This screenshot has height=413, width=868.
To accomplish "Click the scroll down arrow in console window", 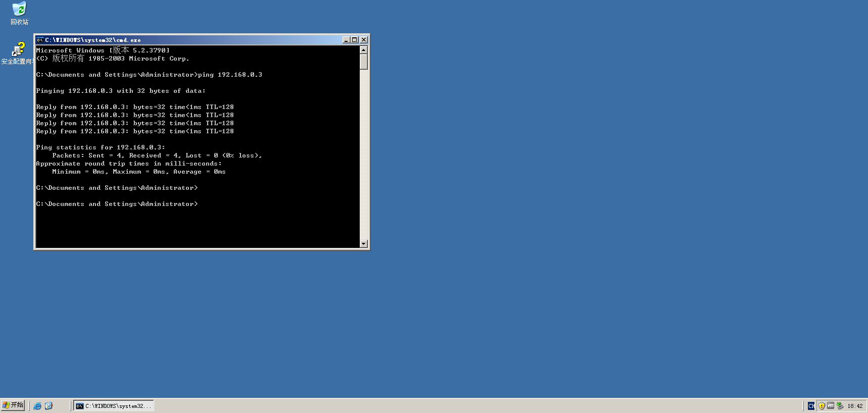I will coord(363,244).
